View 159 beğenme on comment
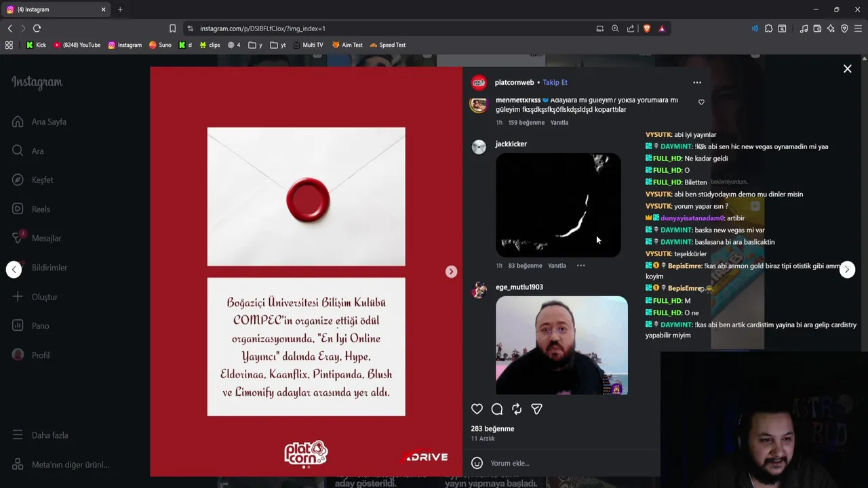Image resolution: width=868 pixels, height=488 pixels. click(526, 123)
